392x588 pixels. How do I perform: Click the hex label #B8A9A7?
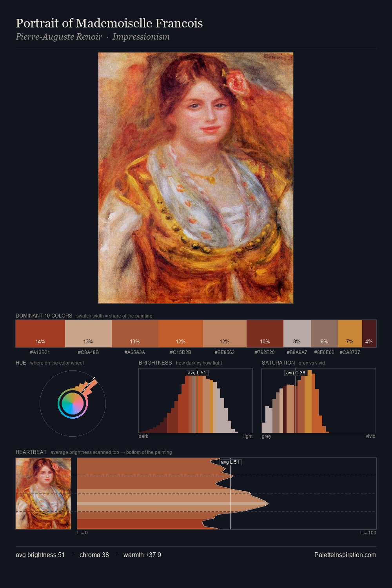coord(297,352)
